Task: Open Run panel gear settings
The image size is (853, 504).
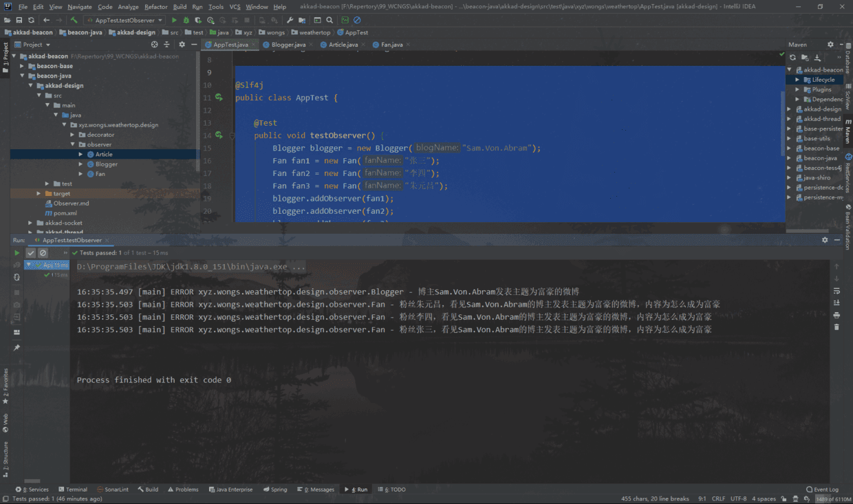Action: (x=825, y=240)
